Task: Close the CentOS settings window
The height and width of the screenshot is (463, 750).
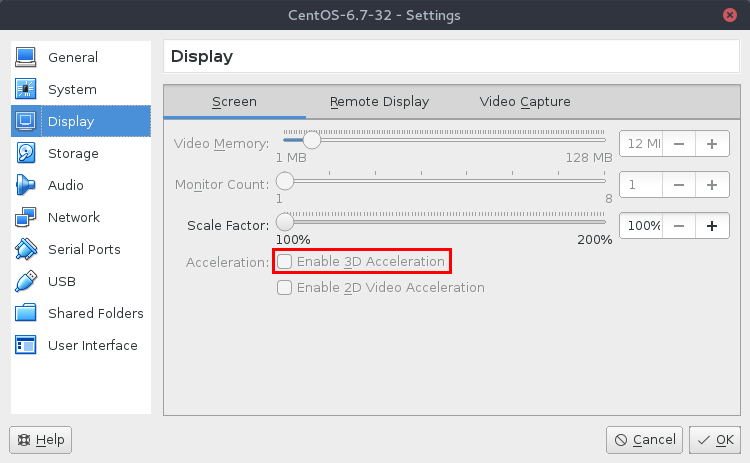Action: [x=729, y=15]
